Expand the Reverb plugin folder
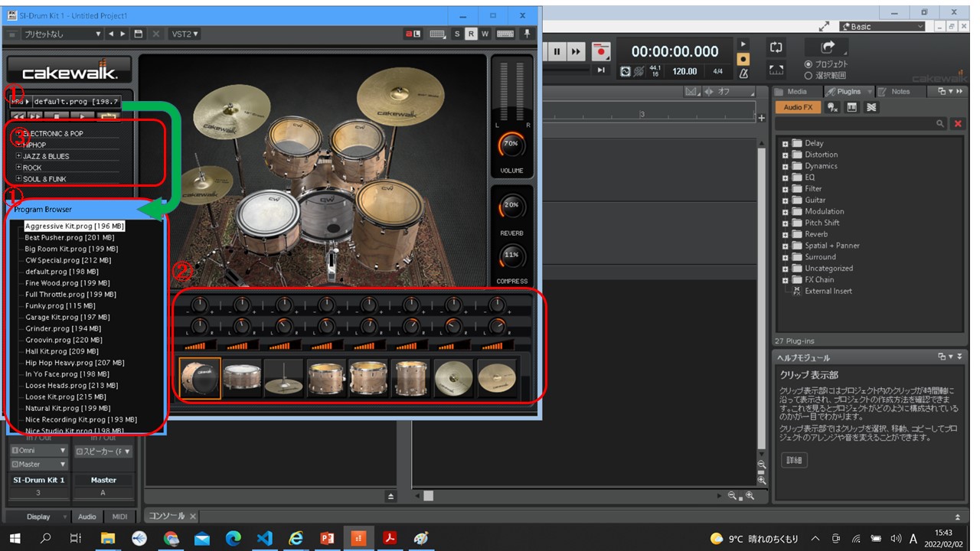This screenshot has height=551, width=980. point(786,235)
